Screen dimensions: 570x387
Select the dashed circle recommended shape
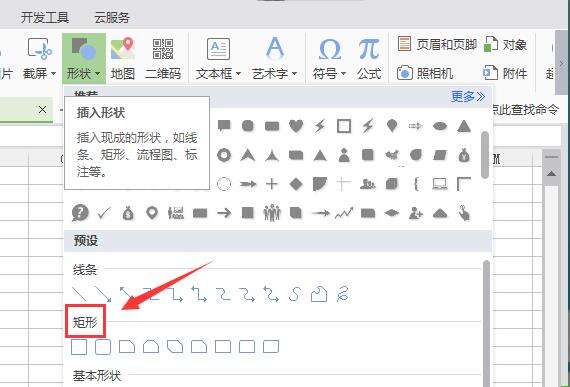224,184
